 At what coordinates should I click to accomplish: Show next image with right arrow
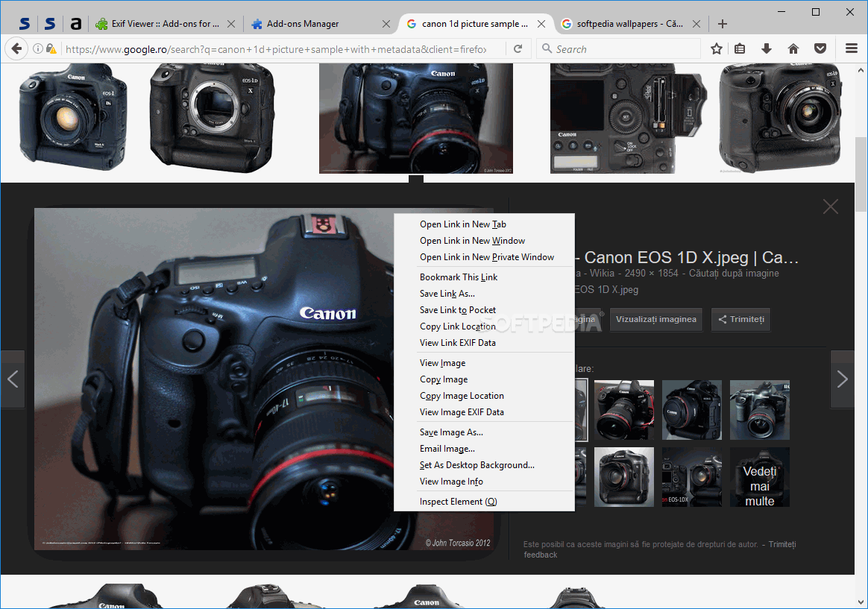click(x=842, y=379)
